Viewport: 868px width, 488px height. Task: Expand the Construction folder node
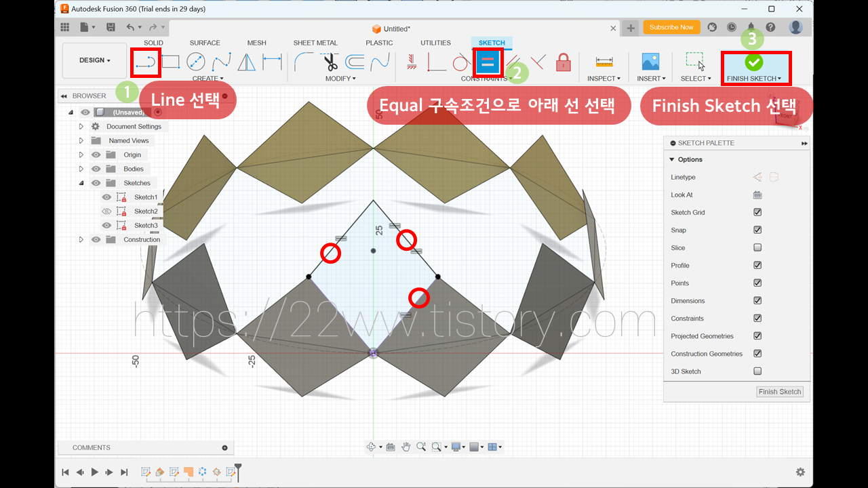point(81,239)
